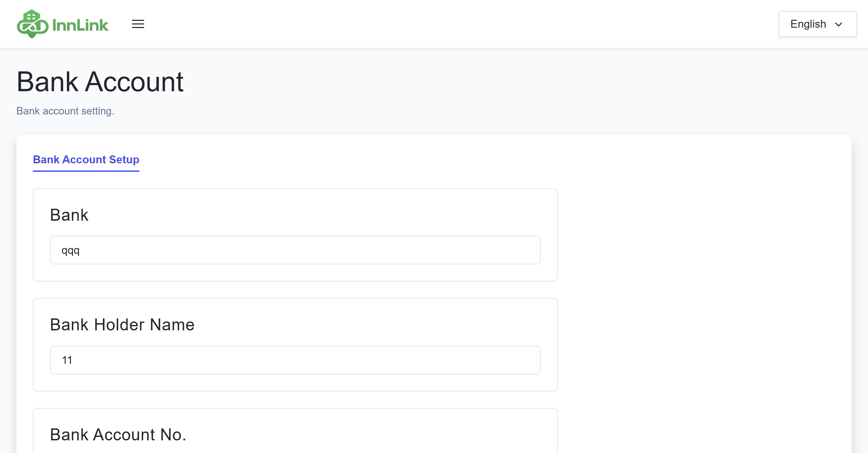868x453 pixels.
Task: Click the text 'qqq' in Bank field
Action: click(x=70, y=250)
